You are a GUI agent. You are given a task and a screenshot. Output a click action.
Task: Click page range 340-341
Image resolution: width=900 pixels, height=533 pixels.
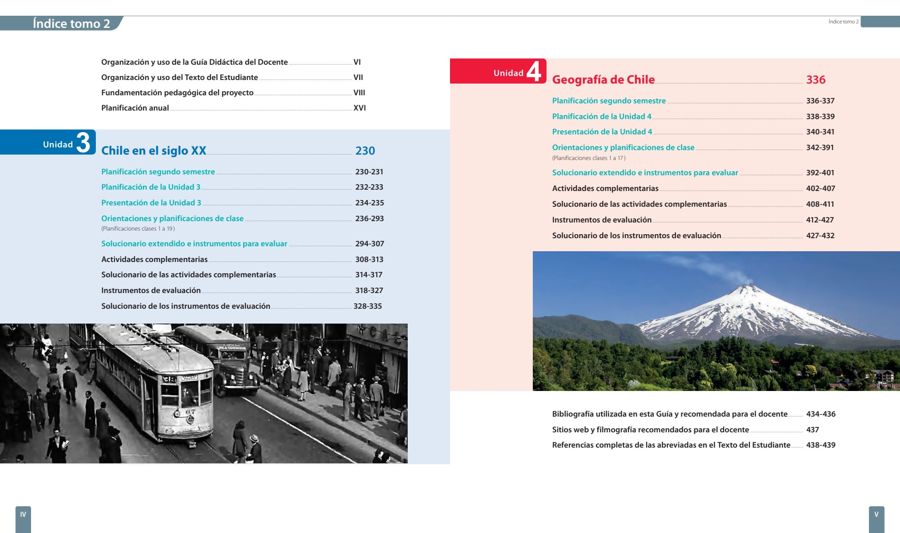coord(820,132)
